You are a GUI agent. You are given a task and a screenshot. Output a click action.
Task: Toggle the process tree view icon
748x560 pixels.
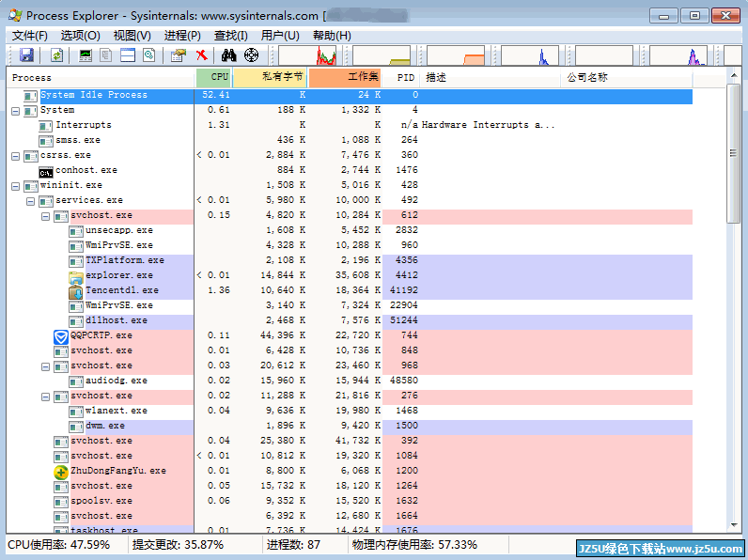point(106,55)
